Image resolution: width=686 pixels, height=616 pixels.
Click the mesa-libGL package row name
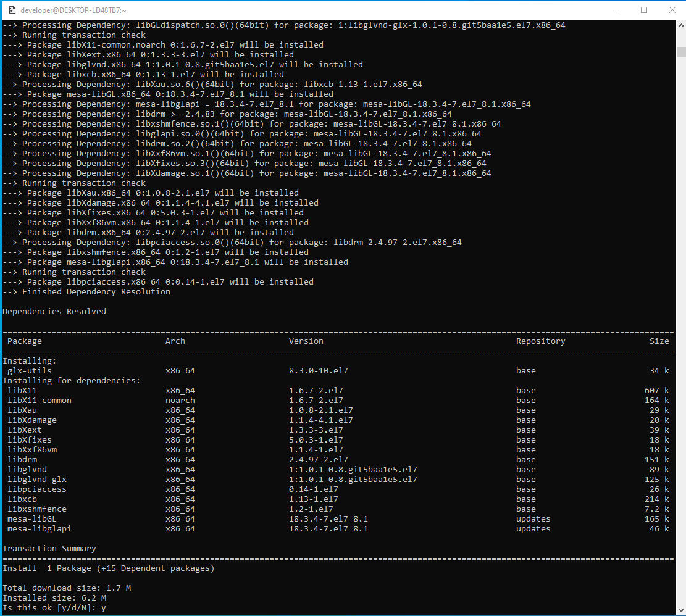32,519
